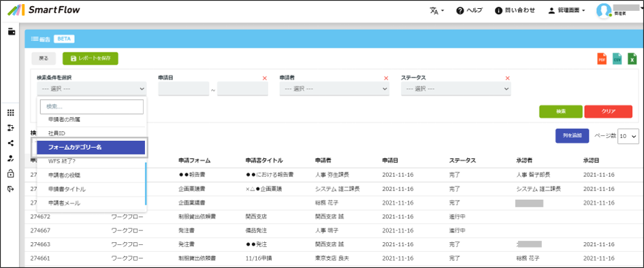Open the wallet icon in the sidebar
Image resolution: width=644 pixels, height=268 pixels.
11,31
